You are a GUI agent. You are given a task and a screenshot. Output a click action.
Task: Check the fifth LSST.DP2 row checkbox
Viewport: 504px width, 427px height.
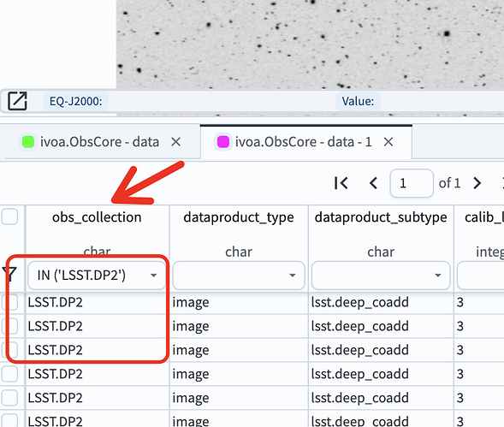(x=9, y=398)
